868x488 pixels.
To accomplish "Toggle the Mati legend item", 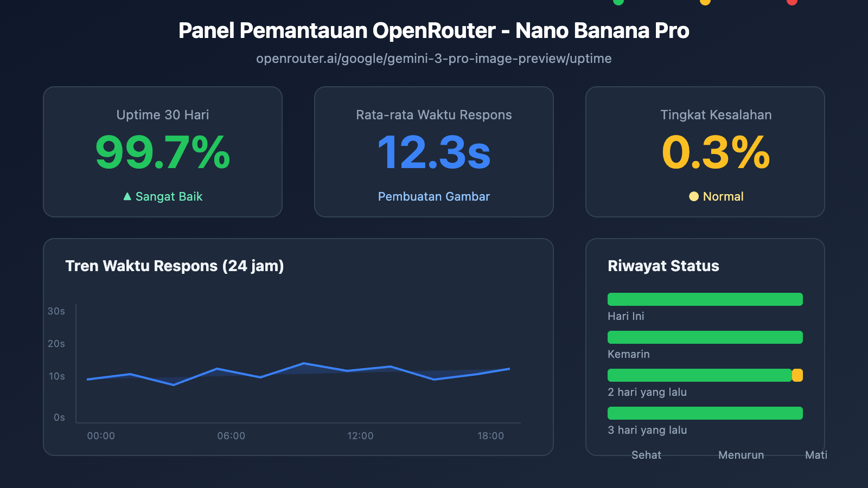I will [x=816, y=455].
